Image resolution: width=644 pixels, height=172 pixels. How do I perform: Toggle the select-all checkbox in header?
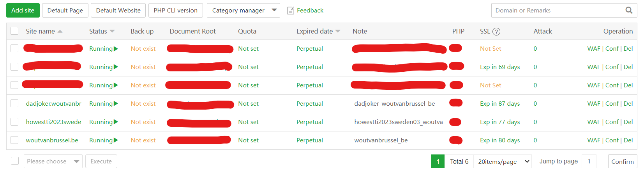click(14, 31)
